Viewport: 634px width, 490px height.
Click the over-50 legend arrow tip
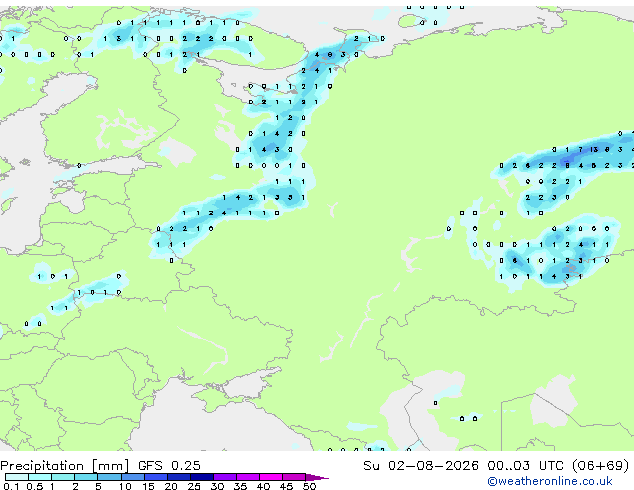click(317, 478)
